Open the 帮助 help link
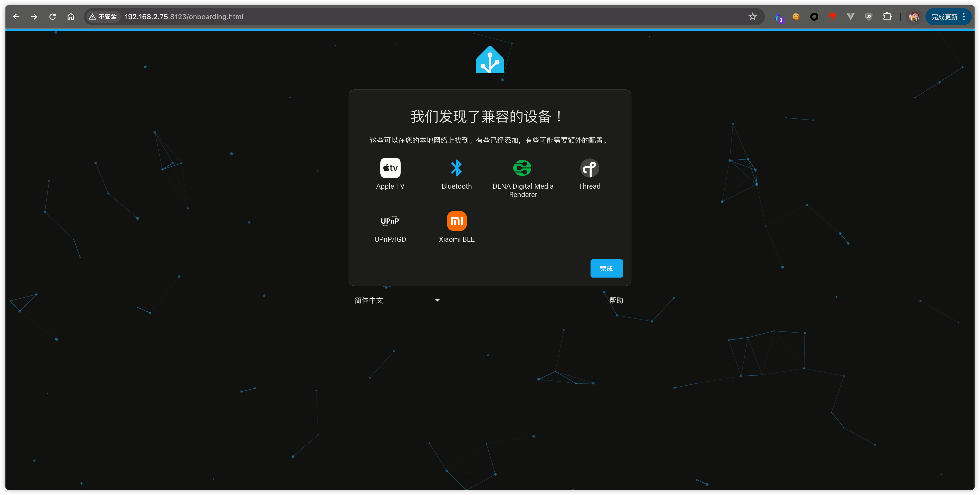Screen dimensions: 980x495 click(616, 300)
